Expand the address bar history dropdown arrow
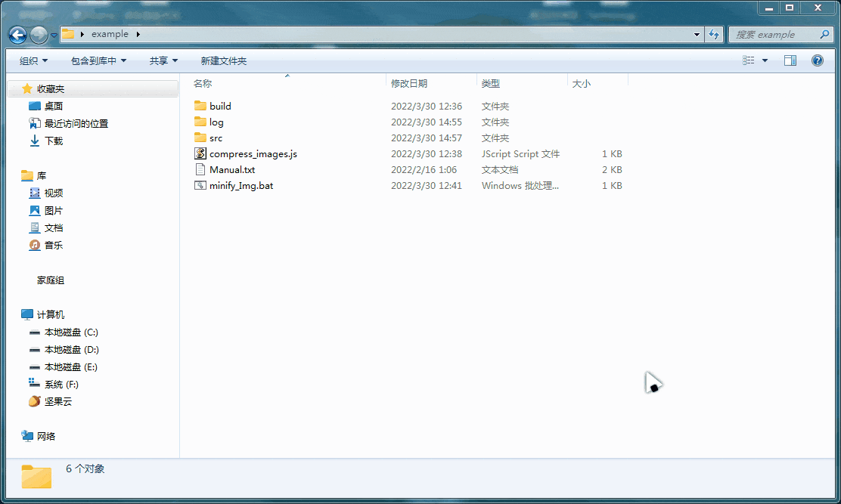The image size is (841, 504). point(697,34)
